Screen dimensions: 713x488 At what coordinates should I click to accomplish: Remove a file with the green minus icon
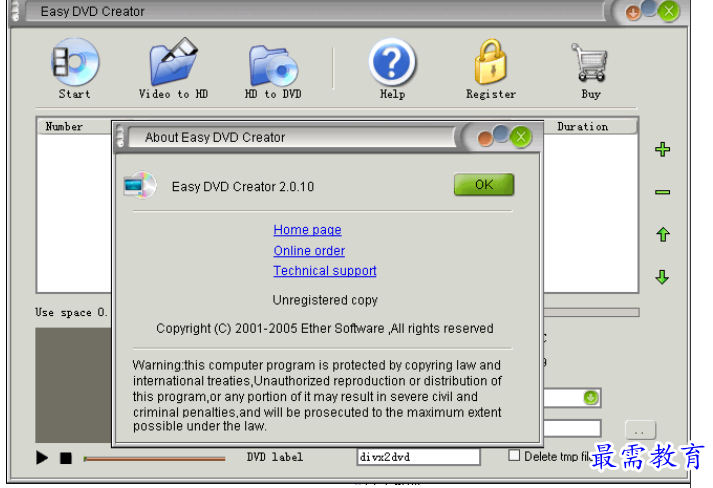663,192
